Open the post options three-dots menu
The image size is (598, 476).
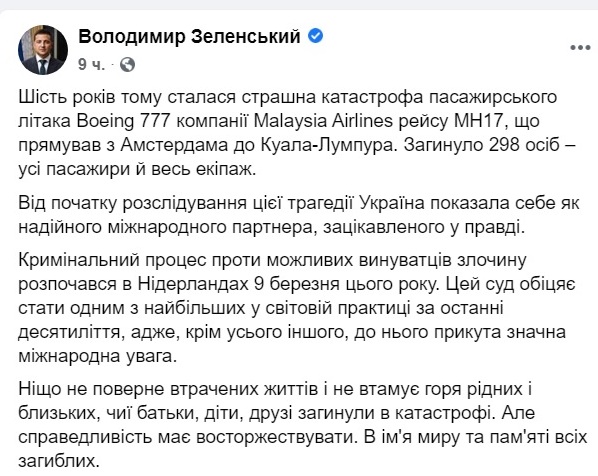click(x=580, y=48)
